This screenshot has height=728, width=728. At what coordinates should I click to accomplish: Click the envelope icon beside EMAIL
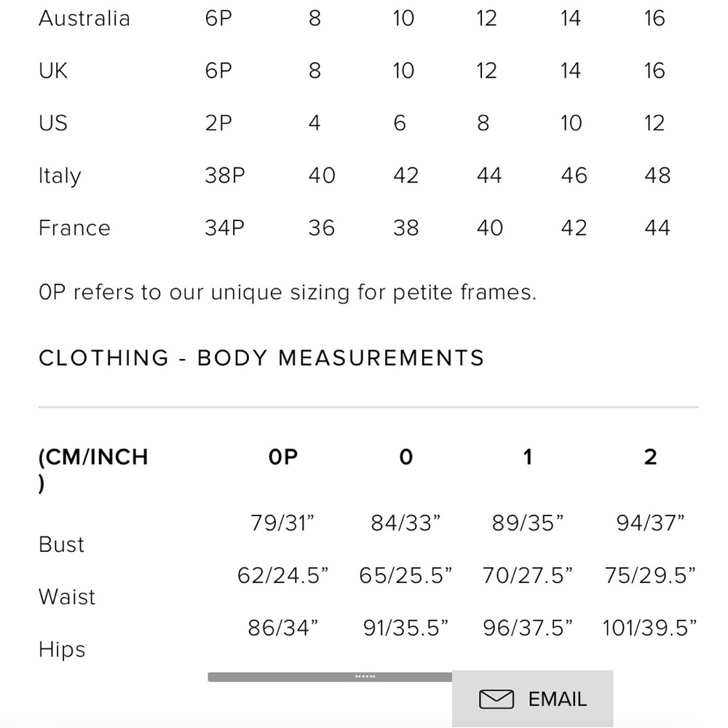(x=496, y=699)
